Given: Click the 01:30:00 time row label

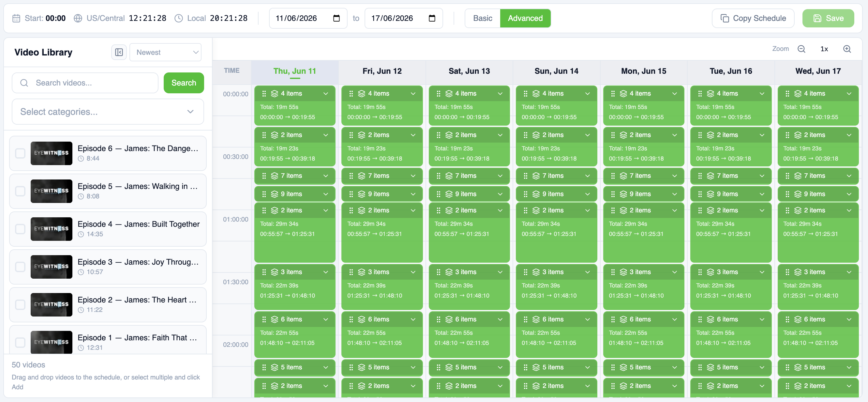Looking at the screenshot, I should click(x=235, y=282).
